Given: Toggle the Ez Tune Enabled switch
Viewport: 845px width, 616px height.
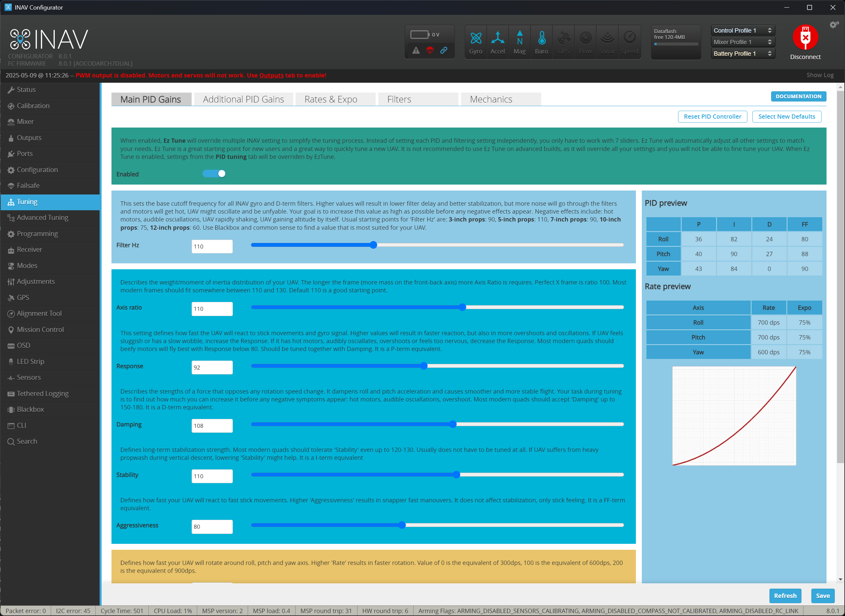Looking at the screenshot, I should click(214, 174).
